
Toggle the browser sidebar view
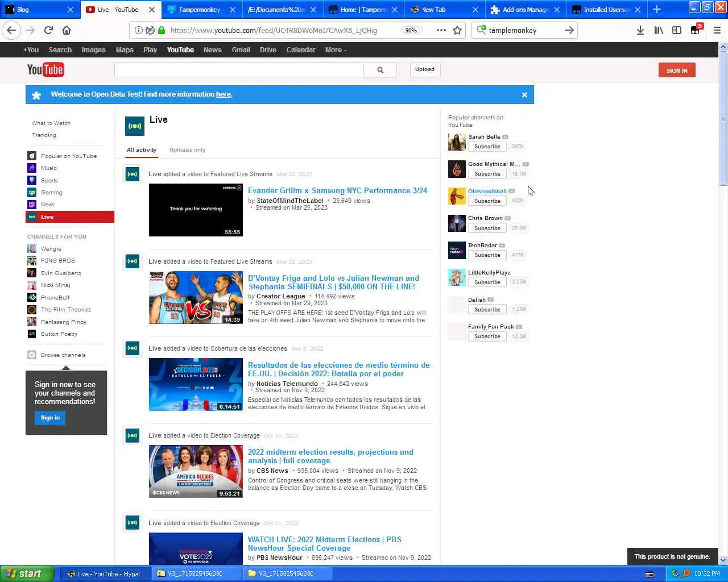click(x=677, y=30)
